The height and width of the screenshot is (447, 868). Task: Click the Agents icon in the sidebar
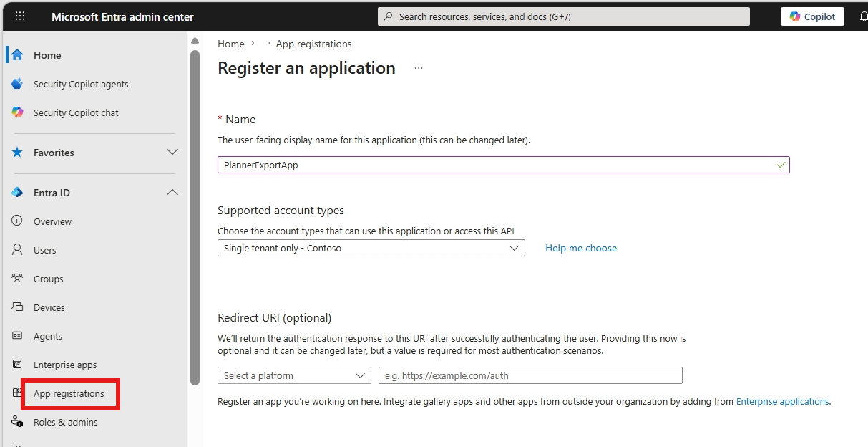coord(17,336)
